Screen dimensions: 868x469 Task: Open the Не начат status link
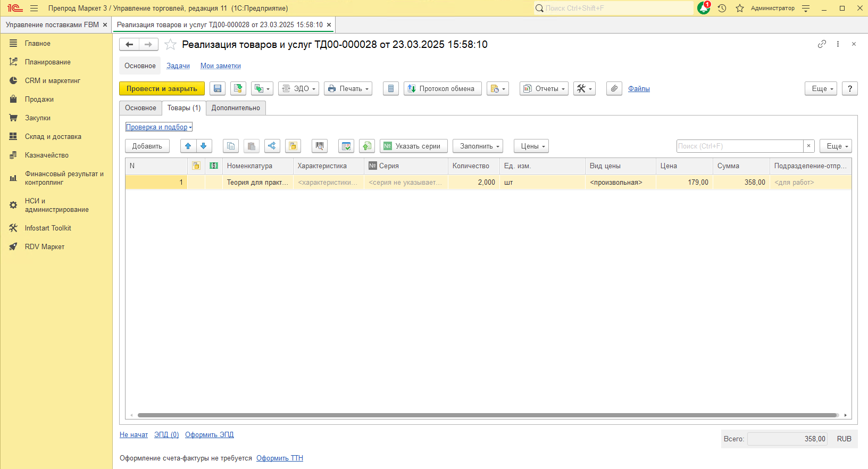point(133,435)
